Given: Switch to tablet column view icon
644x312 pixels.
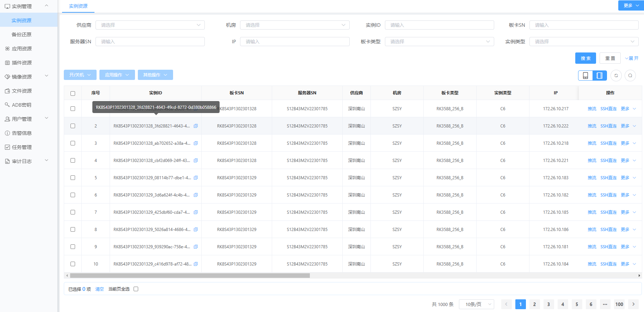Looking at the screenshot, I should 600,75.
